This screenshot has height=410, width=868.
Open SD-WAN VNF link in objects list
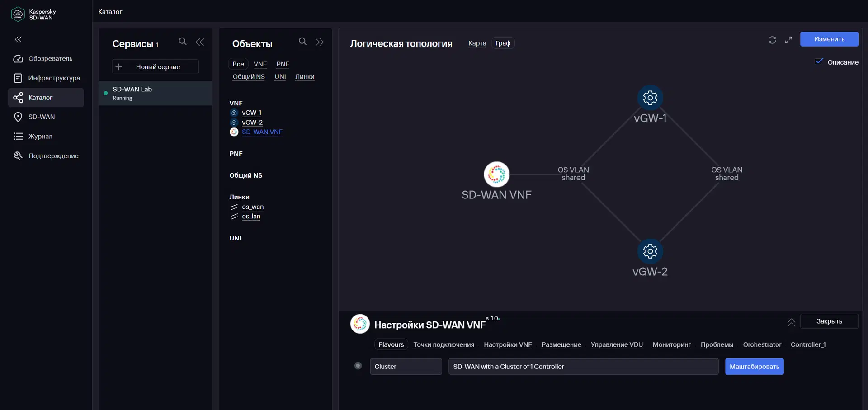tap(262, 132)
